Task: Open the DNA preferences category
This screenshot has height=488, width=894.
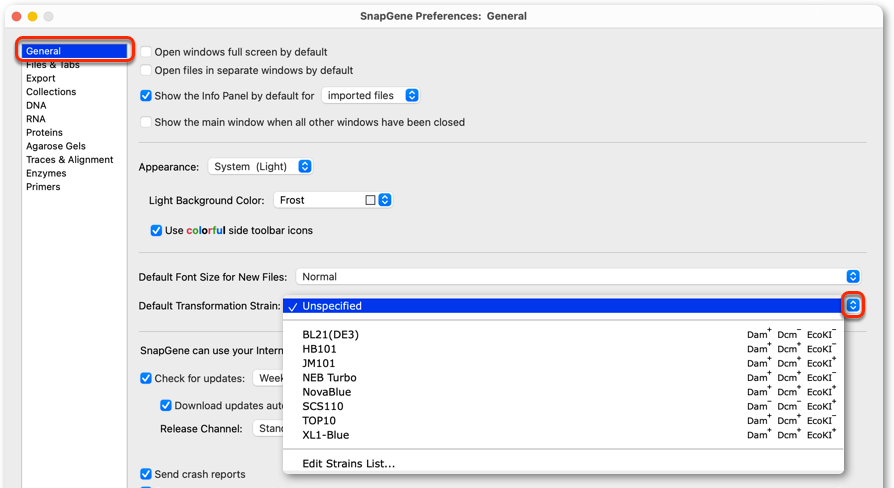Action: pyautogui.click(x=36, y=105)
